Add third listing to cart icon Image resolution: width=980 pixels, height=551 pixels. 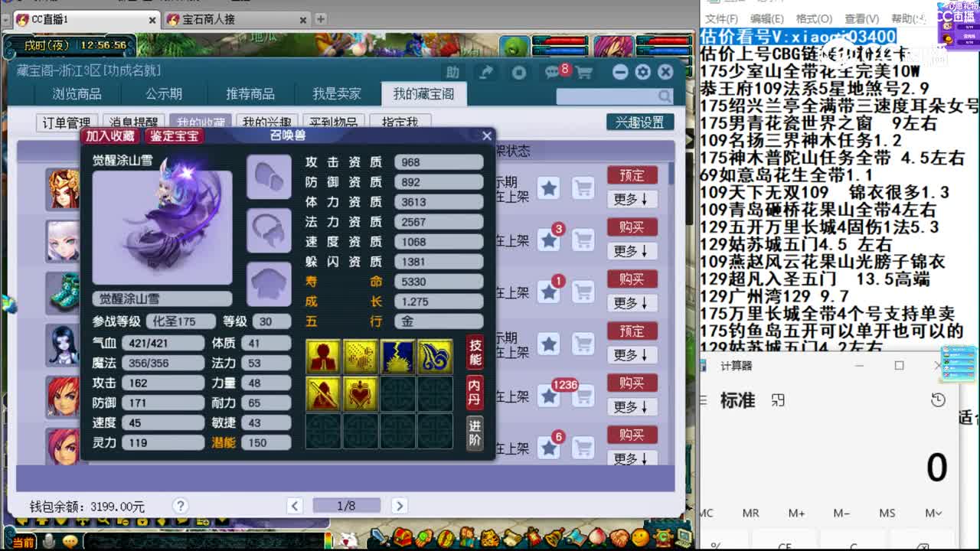tap(583, 292)
